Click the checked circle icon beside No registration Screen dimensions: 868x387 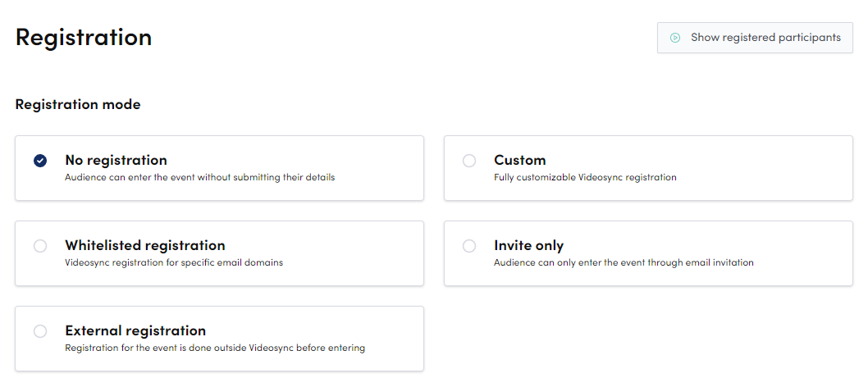tap(40, 161)
